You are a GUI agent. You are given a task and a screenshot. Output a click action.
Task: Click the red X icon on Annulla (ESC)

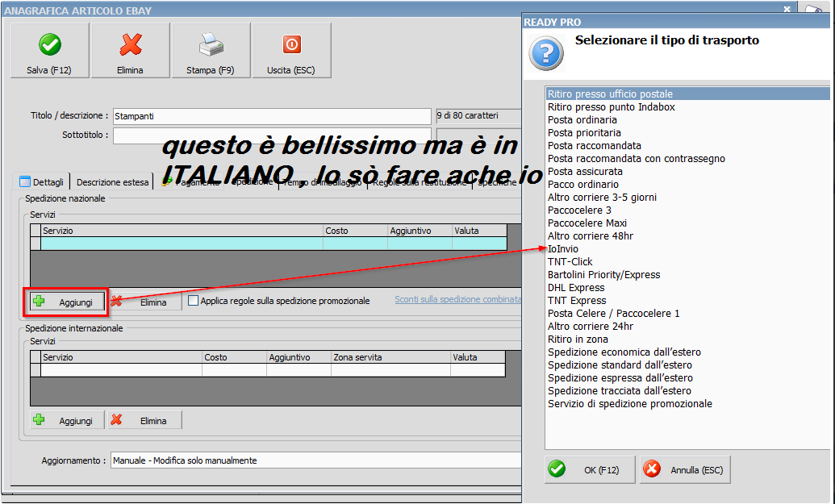coord(652,469)
